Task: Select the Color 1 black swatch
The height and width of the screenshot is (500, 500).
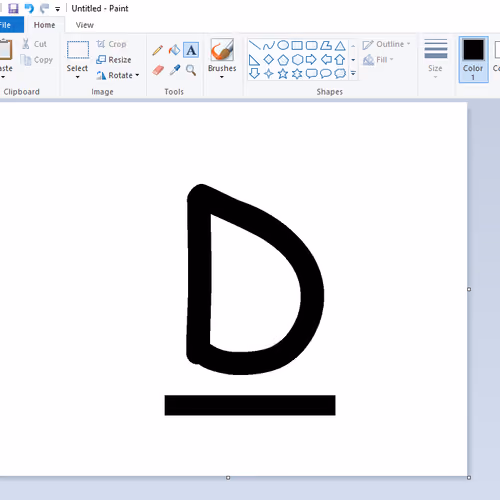Action: point(473,59)
